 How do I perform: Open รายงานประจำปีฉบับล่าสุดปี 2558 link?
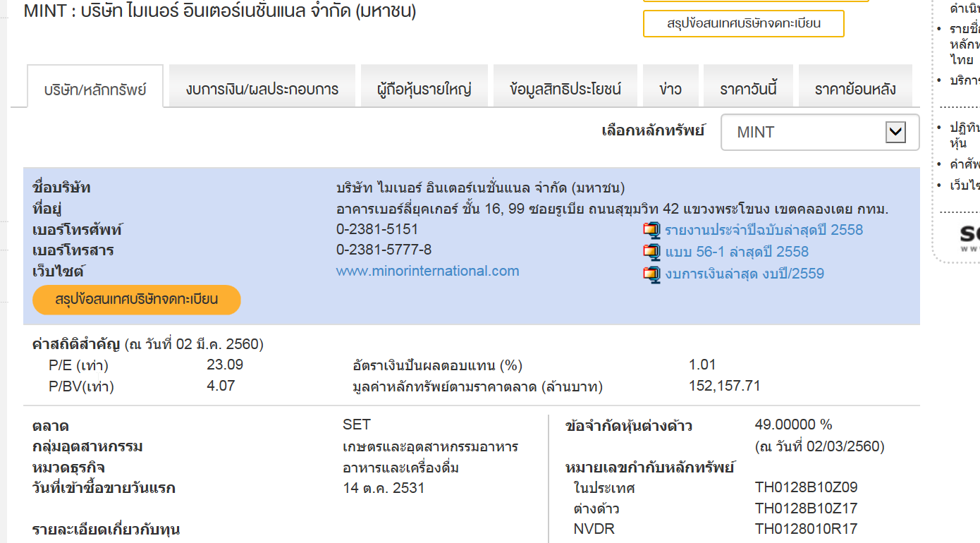click(x=764, y=230)
